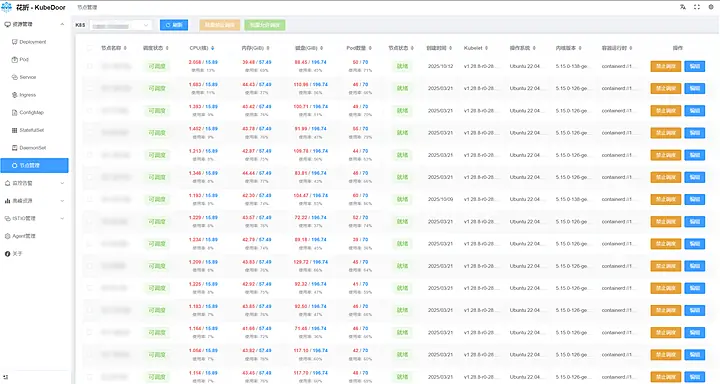Click the 关于 info icon
The image size is (720, 384).
[7, 254]
